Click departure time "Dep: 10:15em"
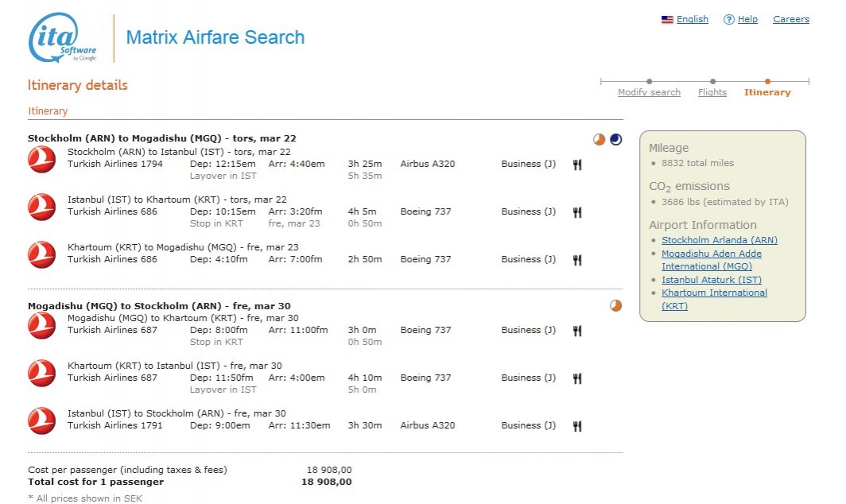 [223, 211]
